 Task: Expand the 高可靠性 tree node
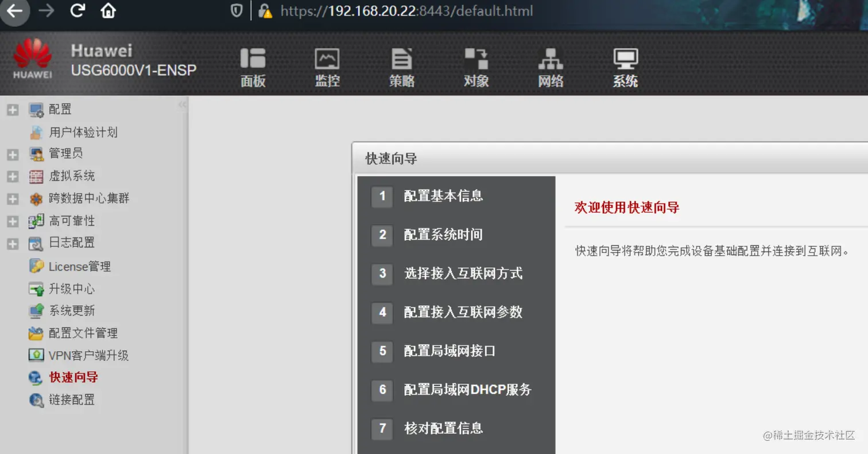point(13,222)
